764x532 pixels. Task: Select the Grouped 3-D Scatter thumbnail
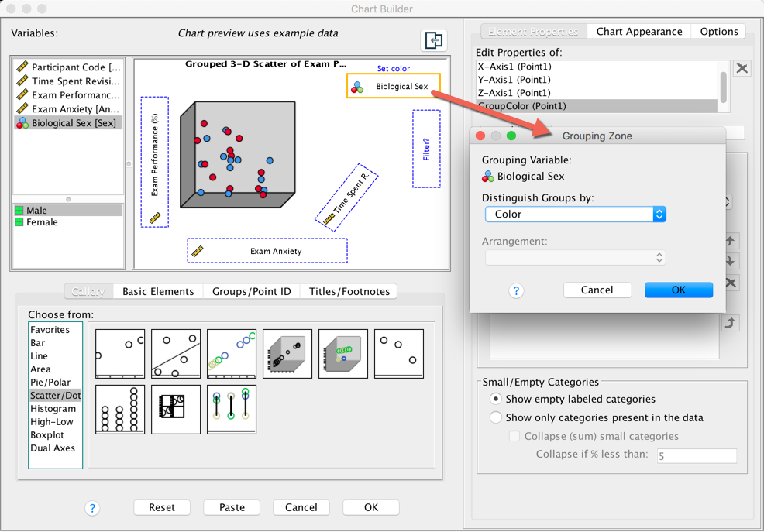tap(343, 354)
